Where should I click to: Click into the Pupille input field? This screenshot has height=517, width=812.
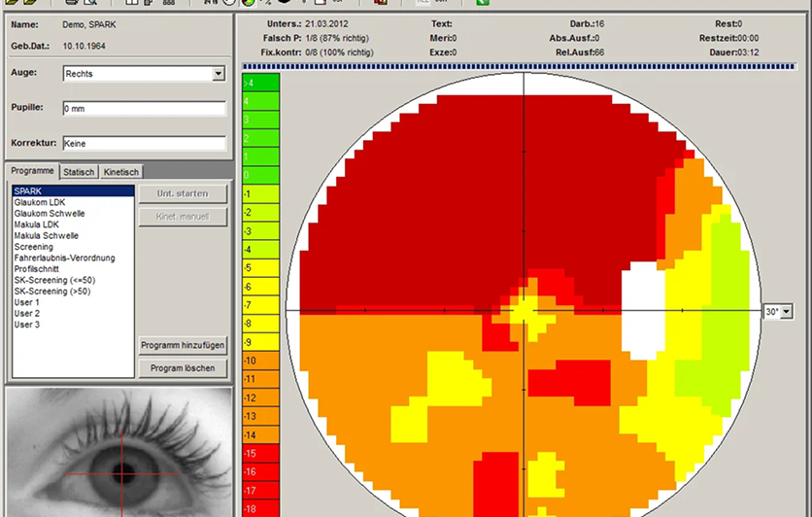tap(144, 109)
